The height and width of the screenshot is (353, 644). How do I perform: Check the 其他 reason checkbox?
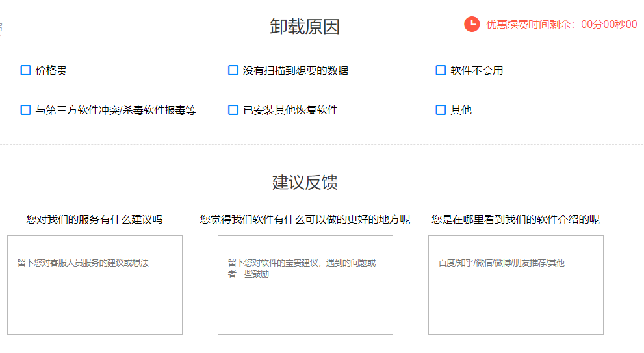[441, 110]
